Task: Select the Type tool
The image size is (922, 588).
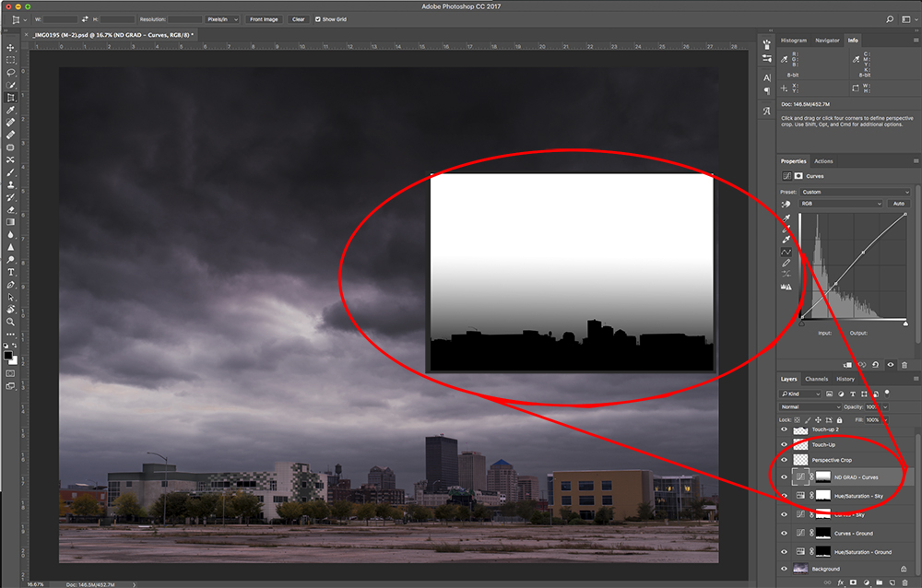Action: [x=10, y=272]
